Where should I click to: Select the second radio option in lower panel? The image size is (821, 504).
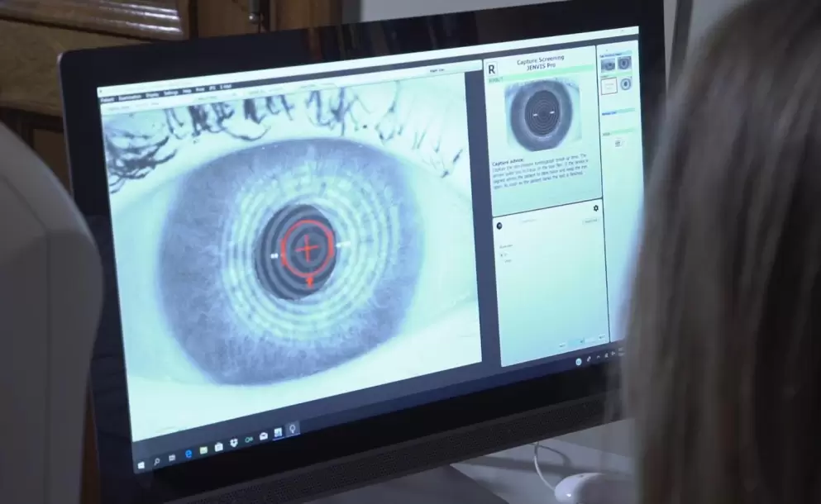coord(502,262)
